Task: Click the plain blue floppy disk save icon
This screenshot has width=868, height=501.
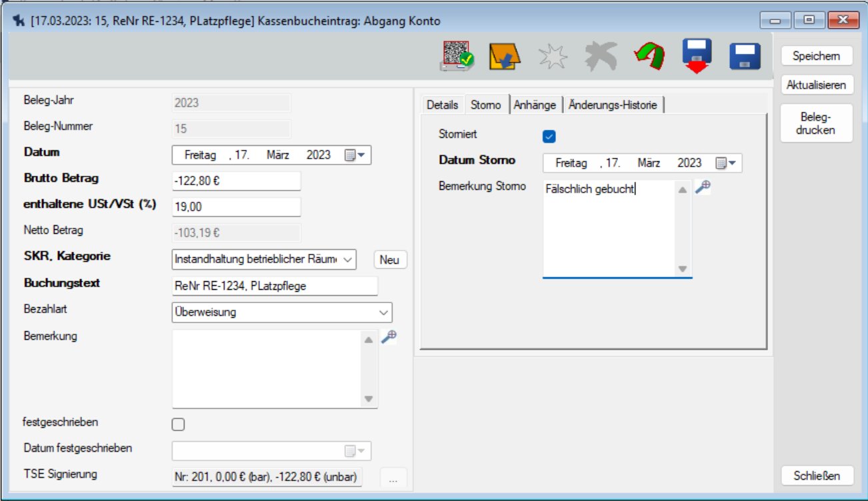Action: (x=745, y=57)
